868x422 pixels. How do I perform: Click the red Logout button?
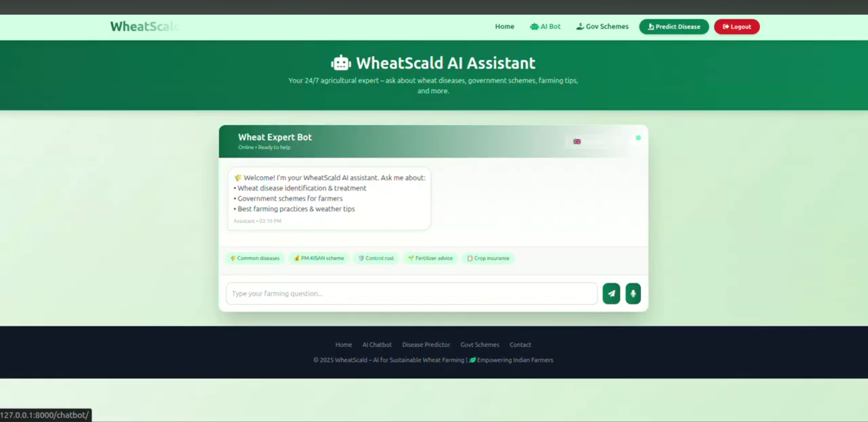737,27
